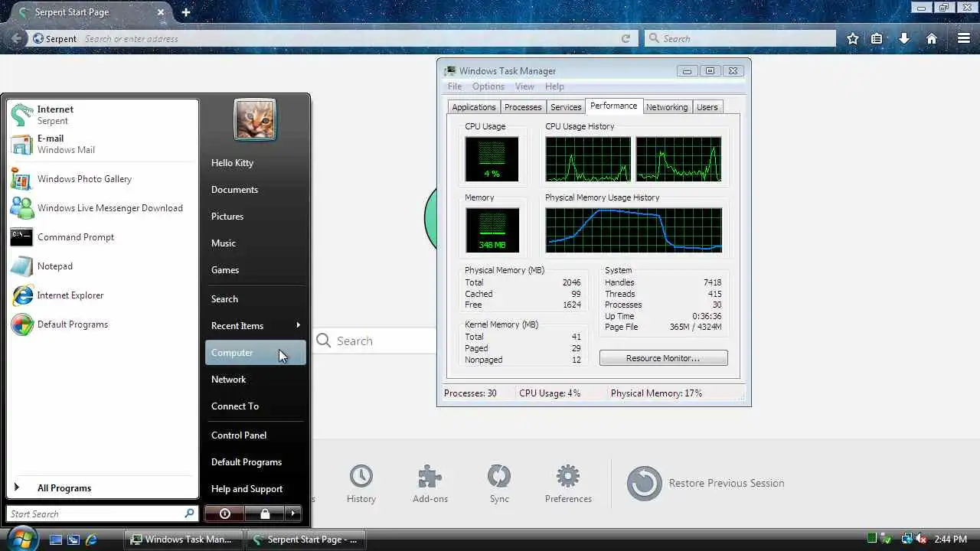Open History on the Serpent start page
Viewport: 980px width, 551px height.
click(x=361, y=484)
